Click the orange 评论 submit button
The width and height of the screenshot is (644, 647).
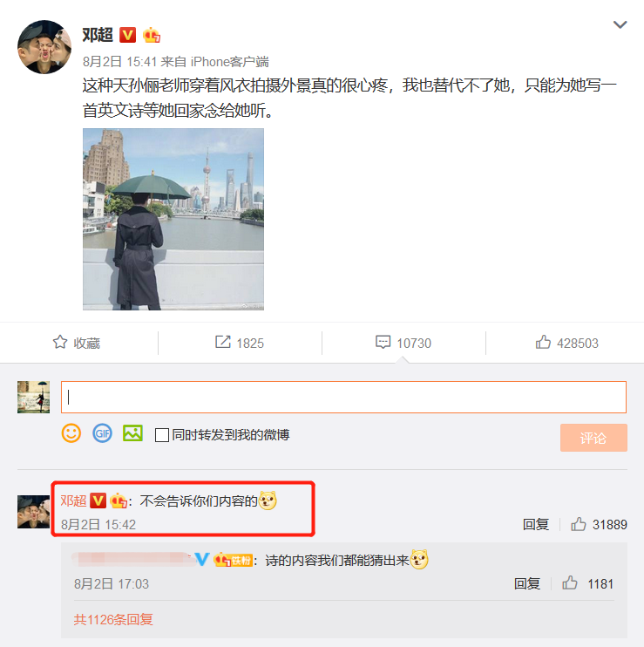click(593, 438)
